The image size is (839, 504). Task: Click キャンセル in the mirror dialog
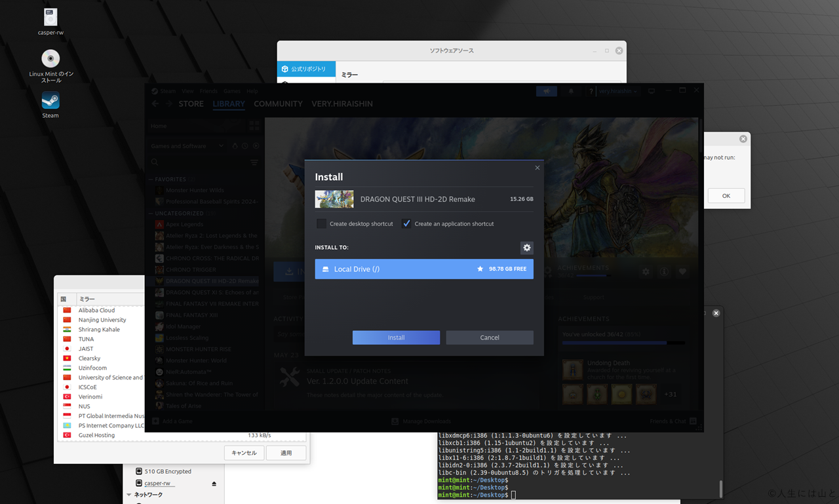[x=244, y=453]
